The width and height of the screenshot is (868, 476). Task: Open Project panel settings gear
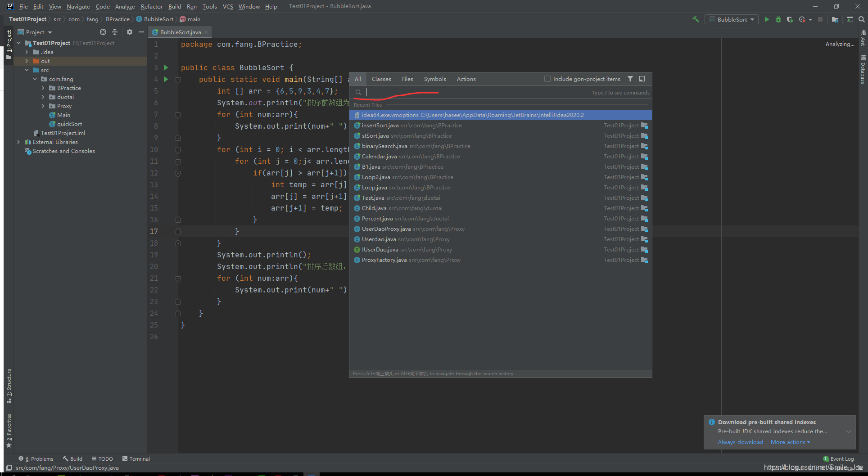click(130, 32)
